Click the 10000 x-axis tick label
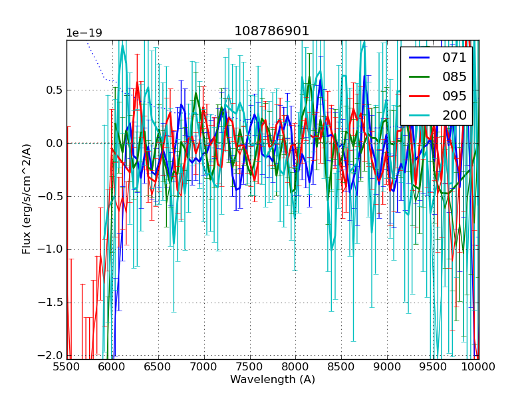 [x=479, y=366]
